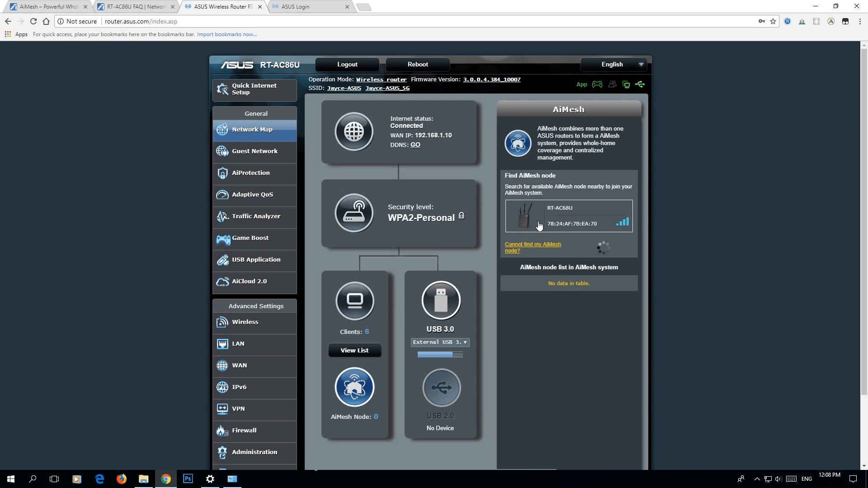Click the Jayce-ASUS SSID link
Viewport: 868px width, 488px height.
click(x=344, y=88)
